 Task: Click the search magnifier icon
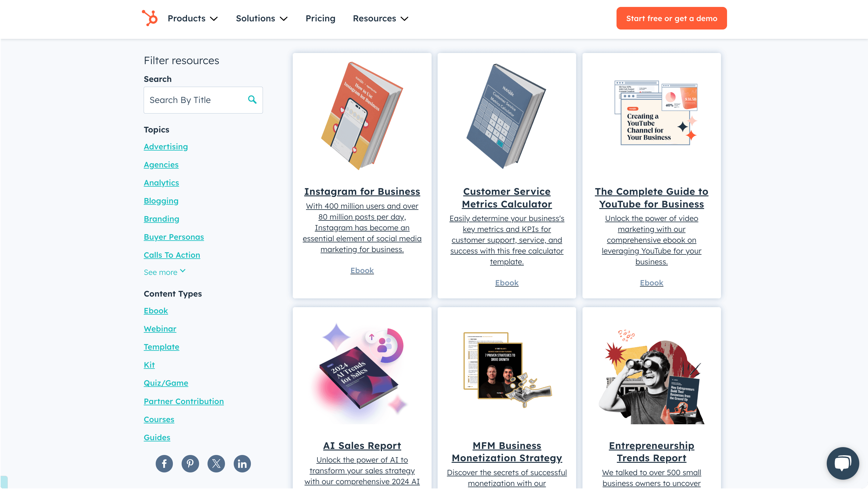[x=252, y=100]
